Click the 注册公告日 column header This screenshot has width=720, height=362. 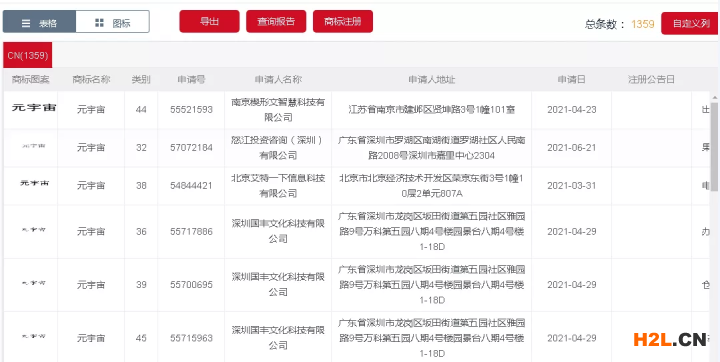651,79
